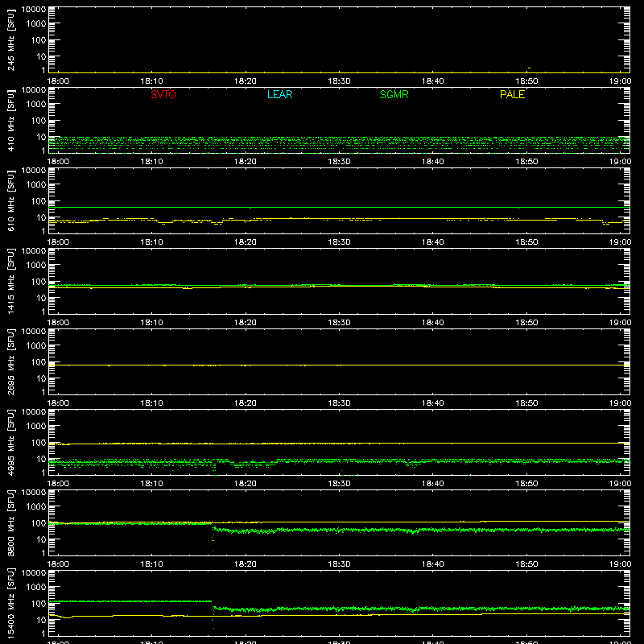Select the 8800 MHz [SFU] axis title

coord(10,522)
